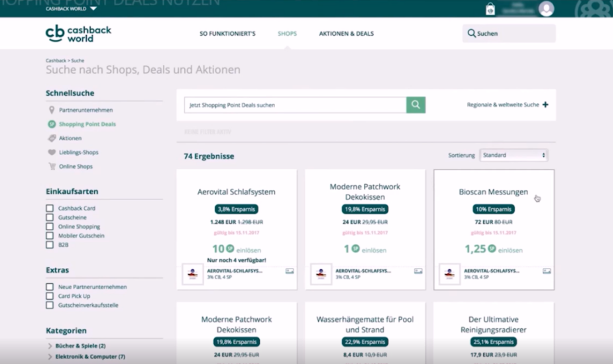This screenshot has height=364, width=613.
Task: Click the 22,9% Ersparnis badge
Action: [364, 342]
